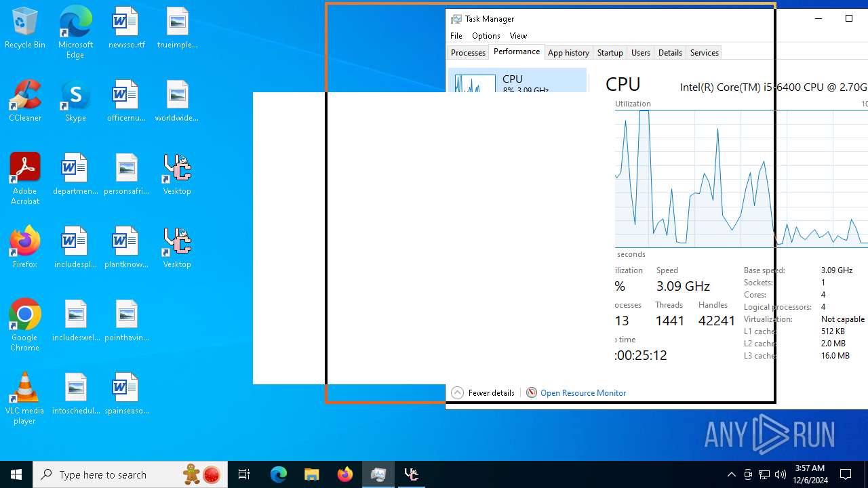Viewport: 868px width, 488px height.
Task: Select the personsafri image file icon
Action: pyautogui.click(x=126, y=175)
